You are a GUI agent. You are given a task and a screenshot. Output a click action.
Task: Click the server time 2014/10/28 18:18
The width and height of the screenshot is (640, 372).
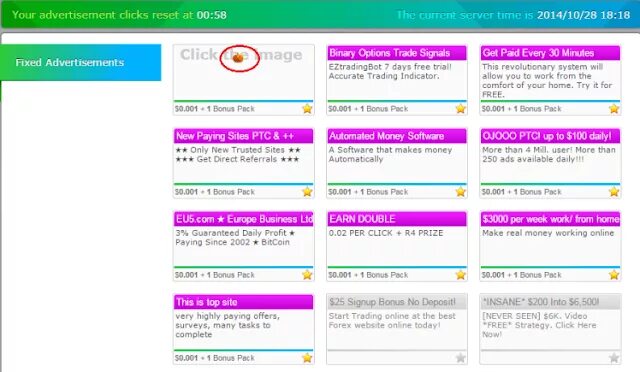[x=583, y=15]
